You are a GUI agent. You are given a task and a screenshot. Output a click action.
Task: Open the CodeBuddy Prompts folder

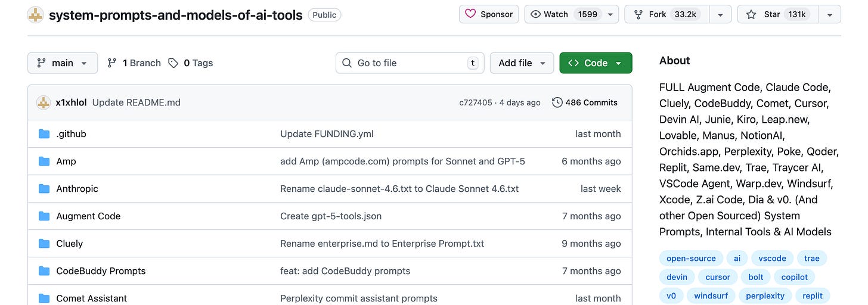[x=101, y=270]
